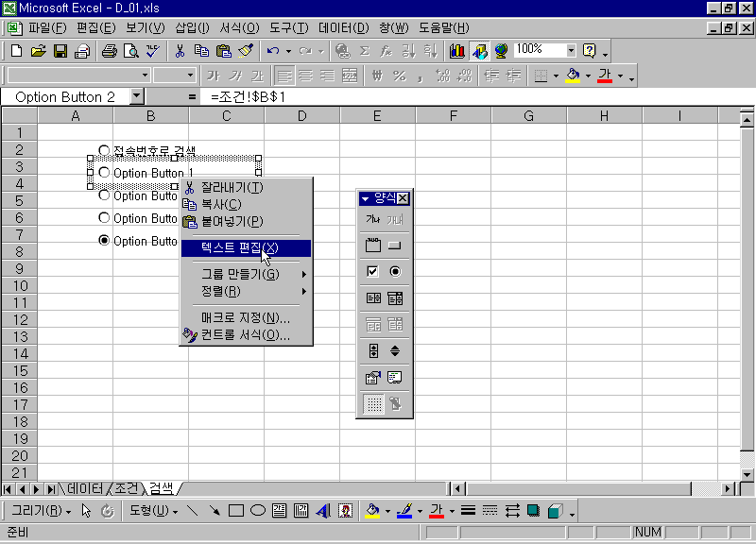
Task: Run the spelling check icon
Action: coord(153,51)
